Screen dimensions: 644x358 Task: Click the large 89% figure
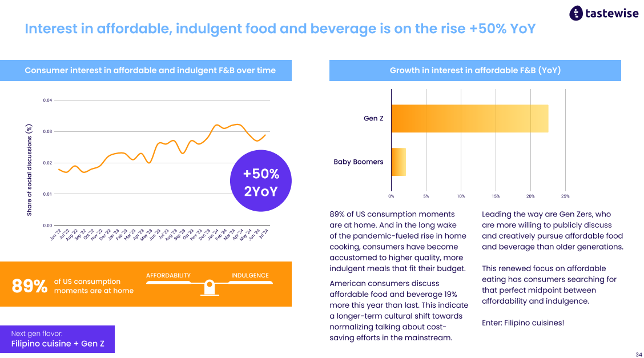point(30,285)
